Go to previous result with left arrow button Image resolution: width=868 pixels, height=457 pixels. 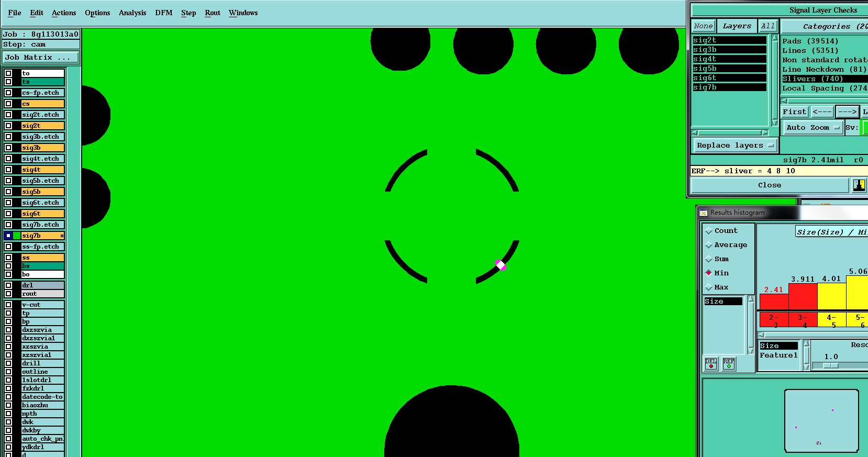[822, 112]
